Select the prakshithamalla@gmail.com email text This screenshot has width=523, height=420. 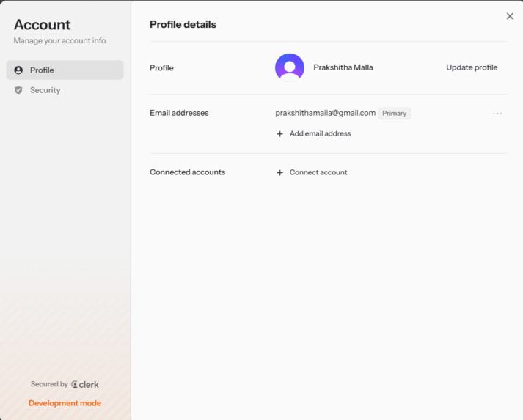pos(325,113)
